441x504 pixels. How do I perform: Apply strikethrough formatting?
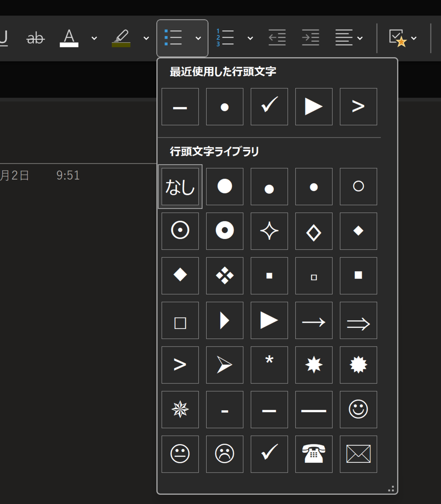36,38
